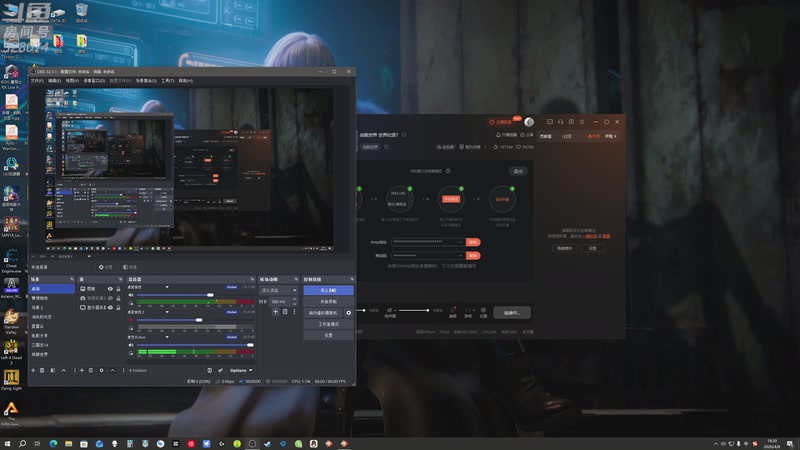Delete the selected source with the trash icon
This screenshot has height=450, width=800.
tap(91, 370)
